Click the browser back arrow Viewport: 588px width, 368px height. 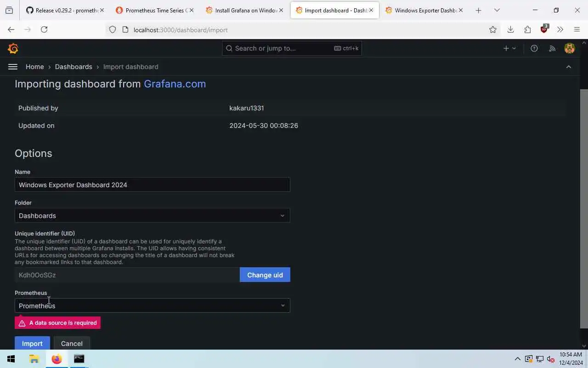click(11, 29)
